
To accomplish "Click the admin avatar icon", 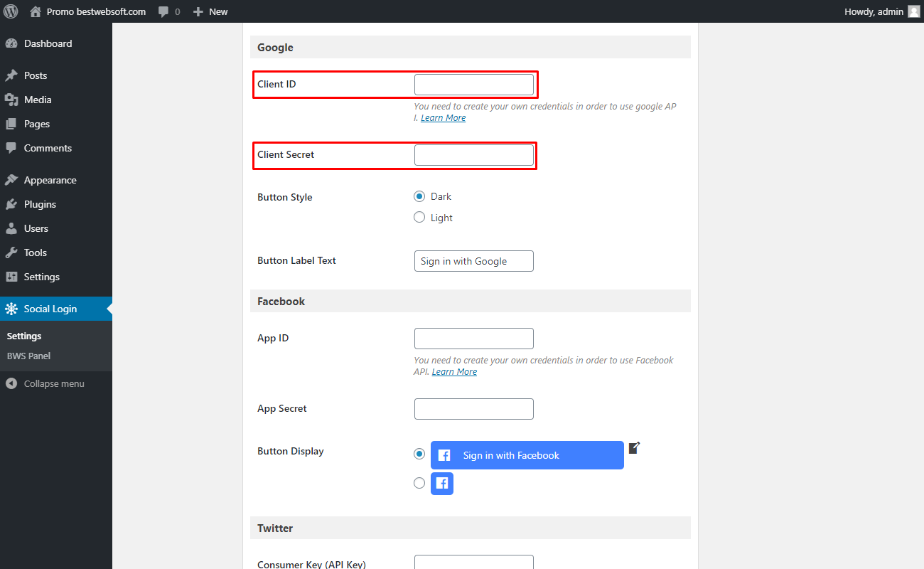I will click(913, 11).
